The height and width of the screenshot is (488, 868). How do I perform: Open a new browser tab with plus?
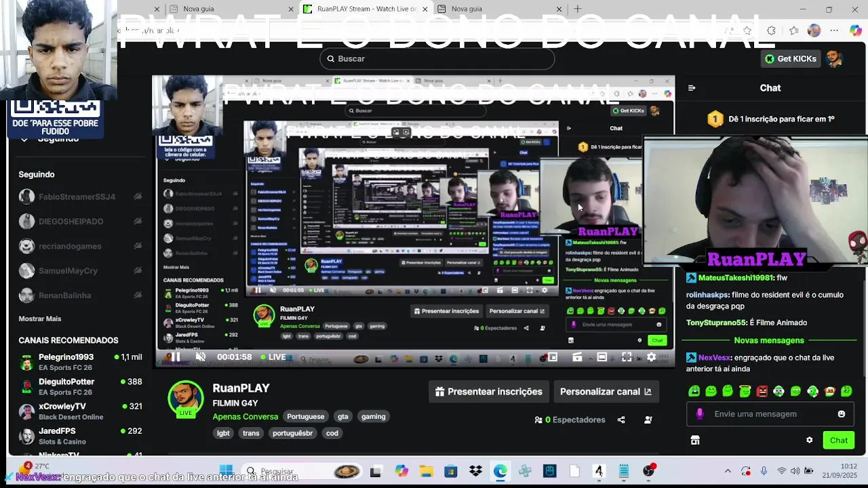[577, 9]
